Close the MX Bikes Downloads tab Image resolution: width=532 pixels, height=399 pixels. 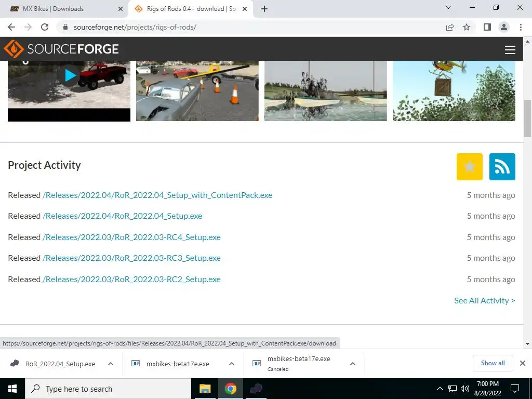121,9
